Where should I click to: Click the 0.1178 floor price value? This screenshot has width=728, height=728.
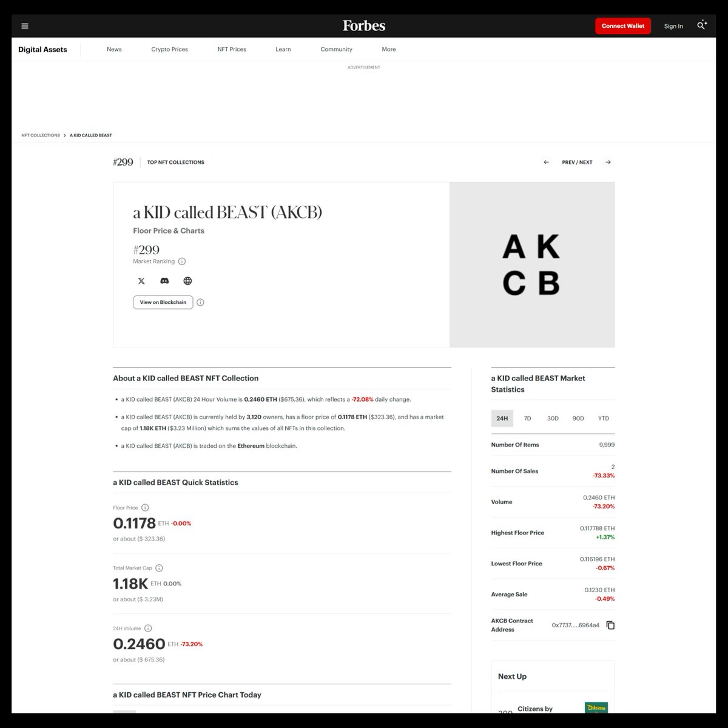[134, 523]
